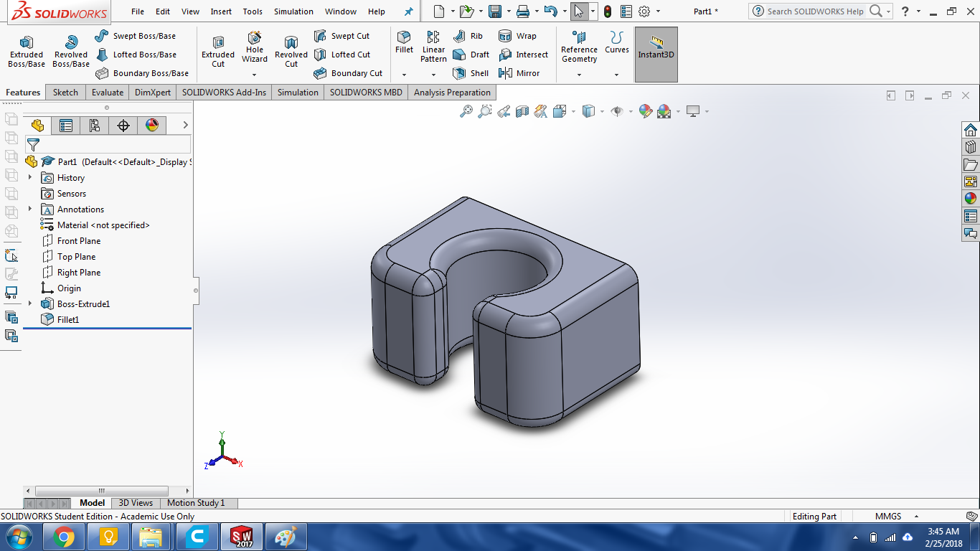
Task: Select the Wrap tool
Action: click(x=517, y=36)
